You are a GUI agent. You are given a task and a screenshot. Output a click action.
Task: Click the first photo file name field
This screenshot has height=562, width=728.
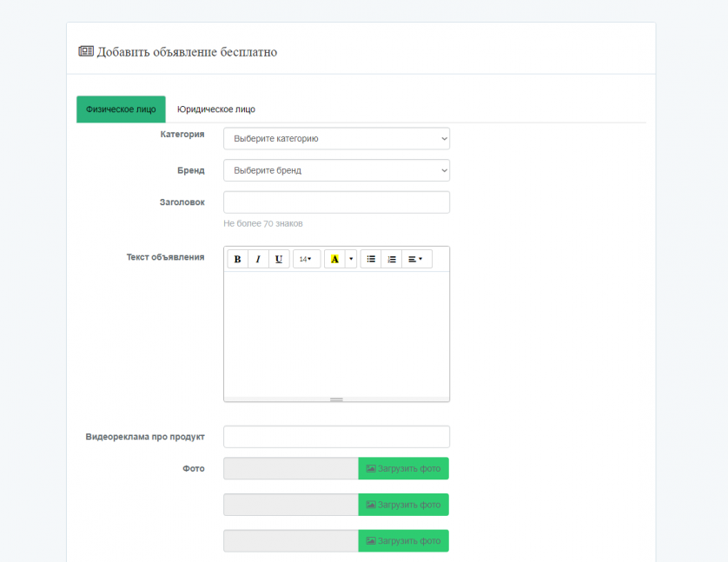[291, 468]
